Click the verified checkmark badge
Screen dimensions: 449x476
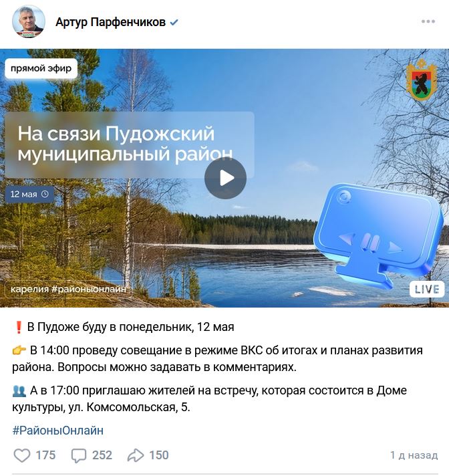174,22
